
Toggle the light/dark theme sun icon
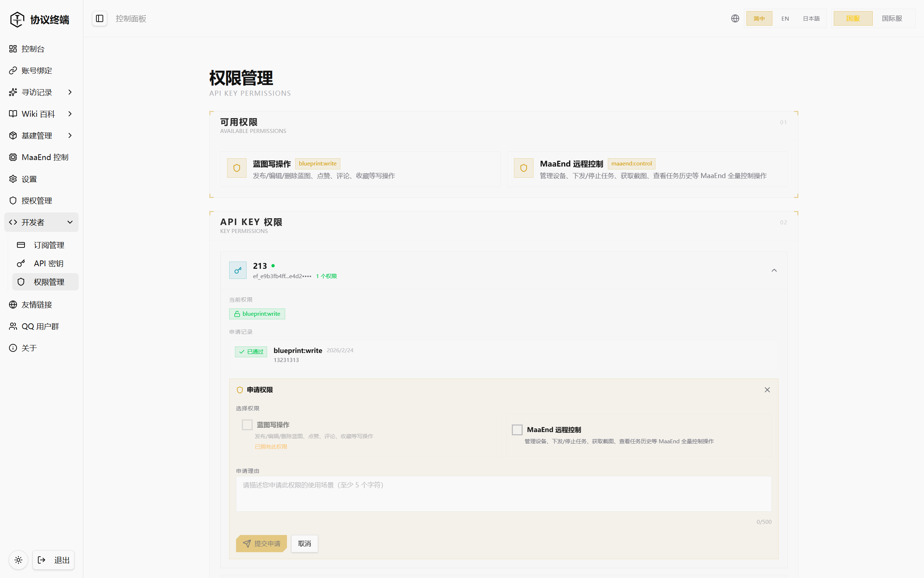[x=18, y=560]
